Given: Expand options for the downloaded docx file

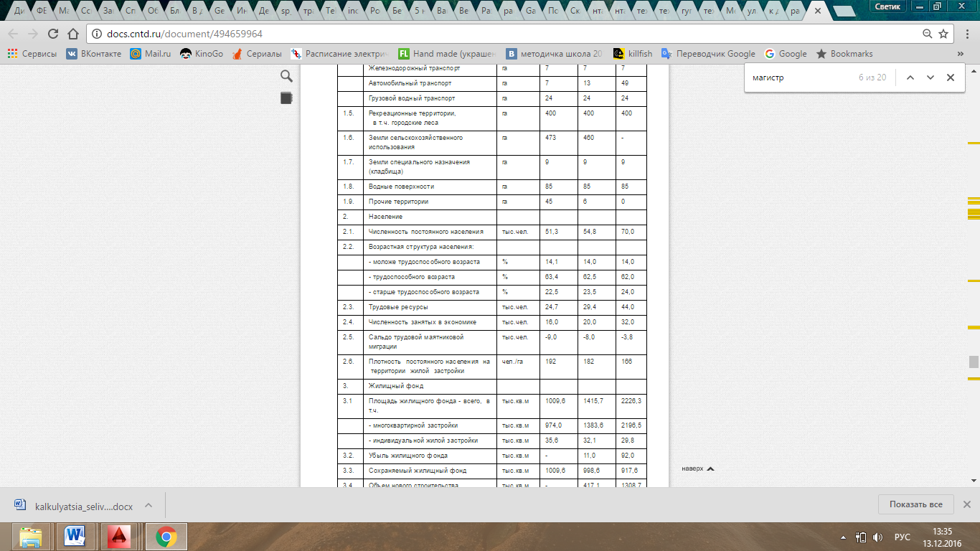Looking at the screenshot, I should point(149,505).
